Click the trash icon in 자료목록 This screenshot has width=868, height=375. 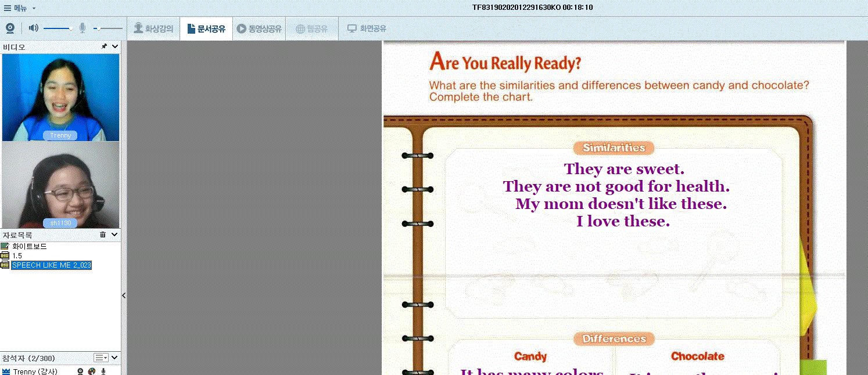(x=103, y=235)
